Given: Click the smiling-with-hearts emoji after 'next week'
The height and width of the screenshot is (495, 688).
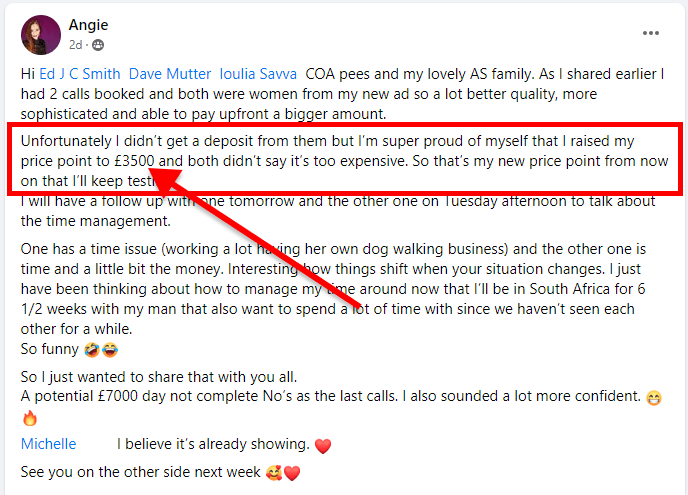Looking at the screenshot, I should click(x=274, y=473).
